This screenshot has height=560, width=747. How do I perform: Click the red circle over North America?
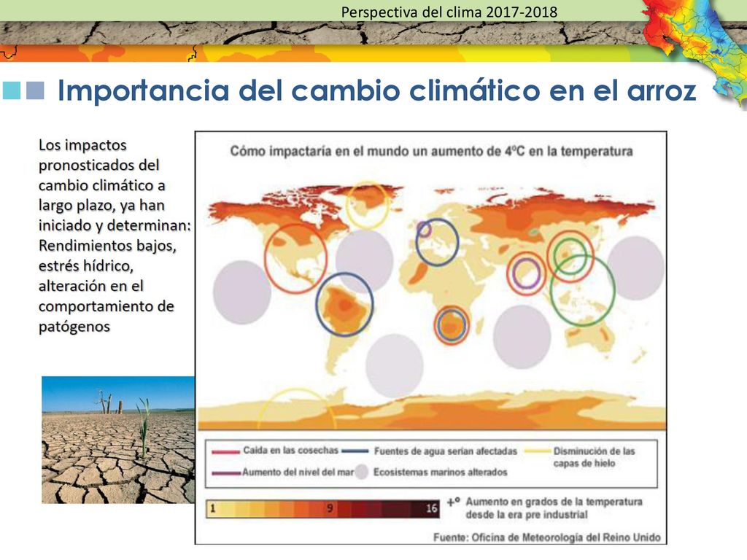coord(295,259)
